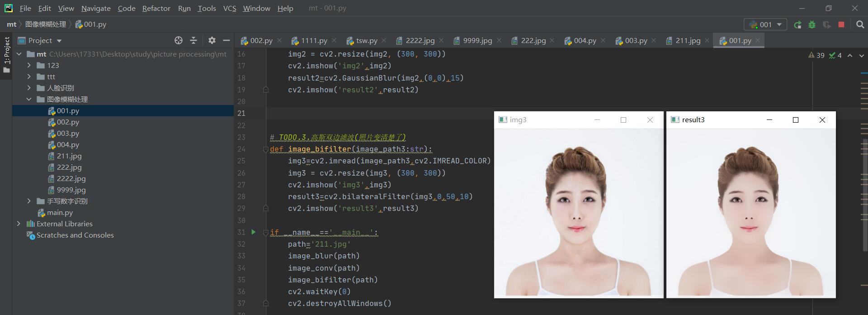Close the 002.py editor tab

click(279, 40)
